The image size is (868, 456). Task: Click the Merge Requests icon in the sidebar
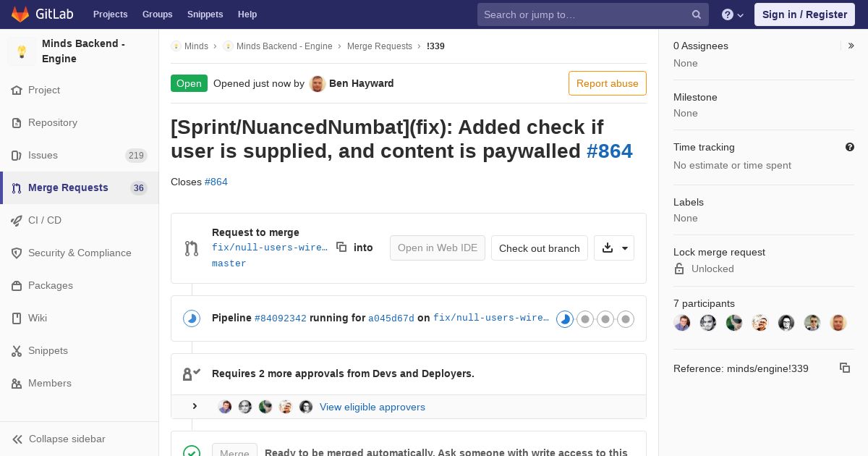click(17, 188)
